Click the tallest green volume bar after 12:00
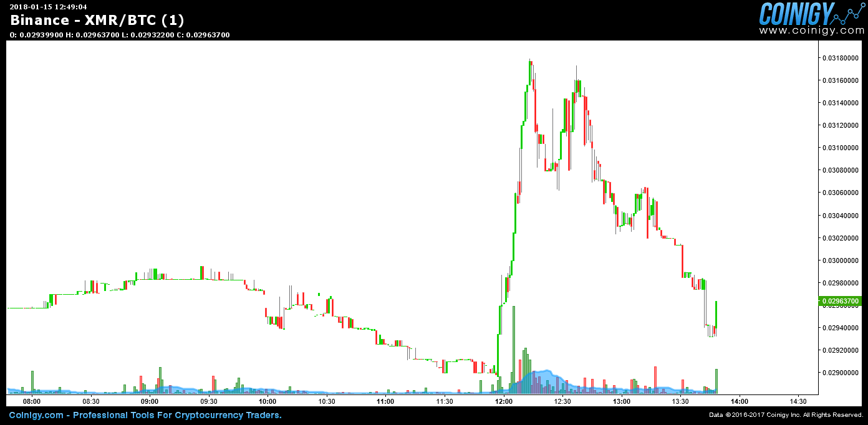Screen dimensions: 868x425 (514, 349)
